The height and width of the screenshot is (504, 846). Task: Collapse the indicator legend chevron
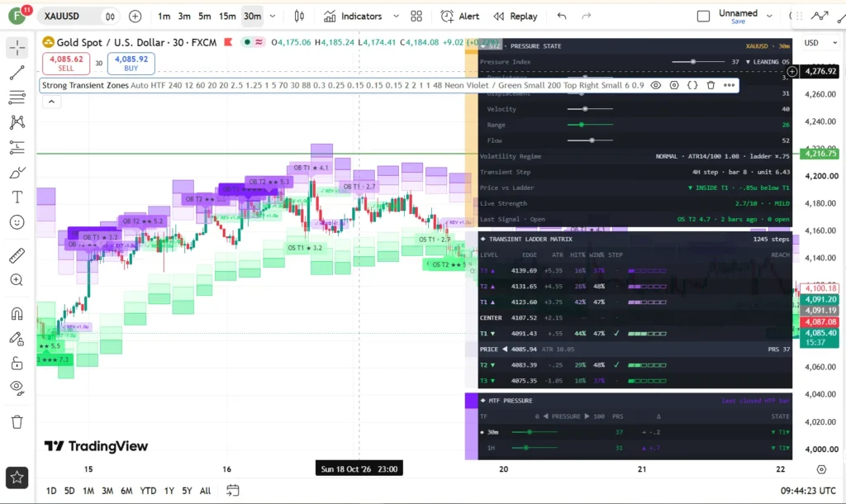pyautogui.click(x=51, y=102)
